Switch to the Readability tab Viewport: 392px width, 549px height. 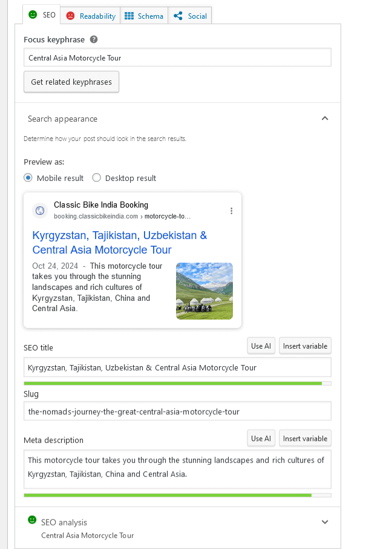pos(91,16)
